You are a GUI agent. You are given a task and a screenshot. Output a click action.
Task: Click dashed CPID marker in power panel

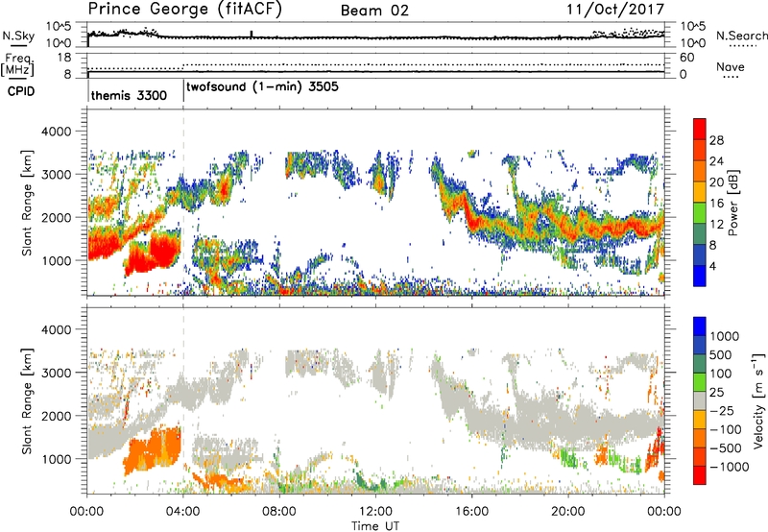(x=183, y=203)
